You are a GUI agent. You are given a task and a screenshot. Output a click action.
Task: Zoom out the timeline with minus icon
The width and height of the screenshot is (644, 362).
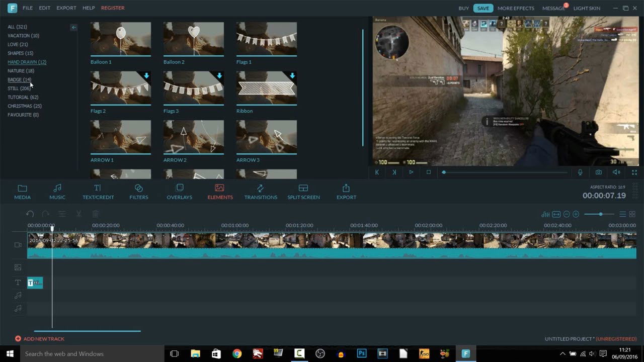pos(567,214)
